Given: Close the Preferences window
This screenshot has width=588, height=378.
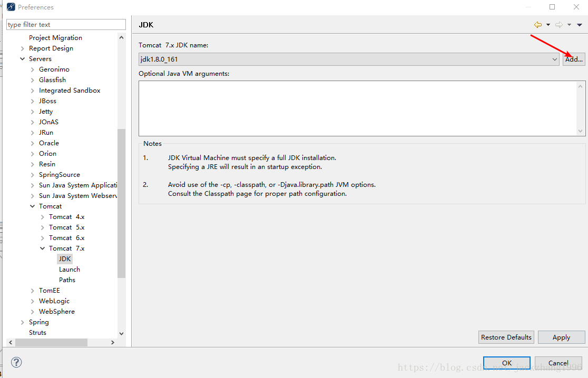Looking at the screenshot, I should [x=576, y=7].
